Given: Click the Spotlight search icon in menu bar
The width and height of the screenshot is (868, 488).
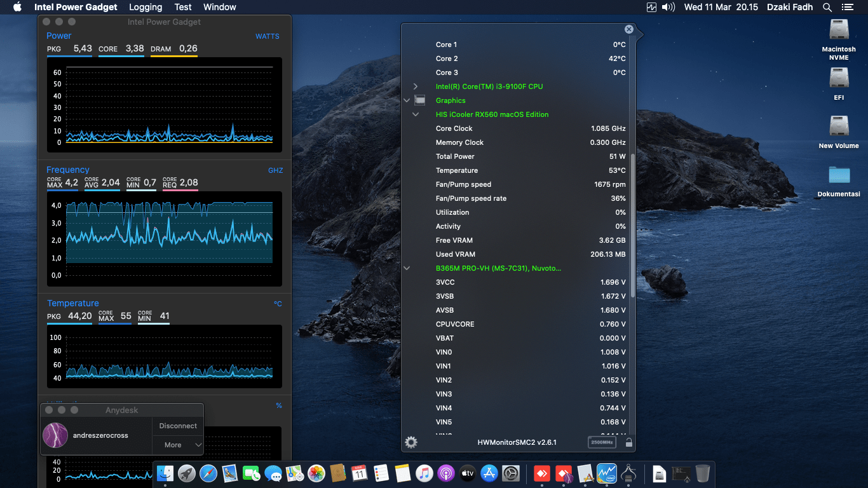Looking at the screenshot, I should [x=826, y=7].
